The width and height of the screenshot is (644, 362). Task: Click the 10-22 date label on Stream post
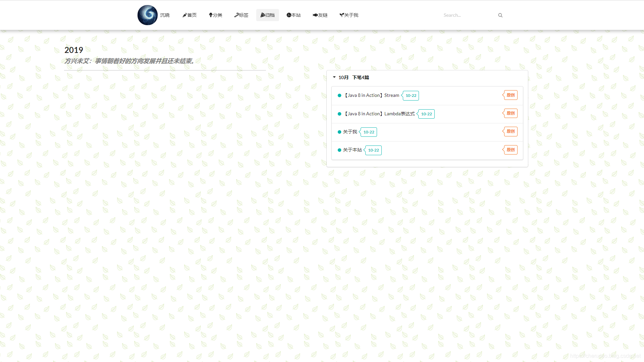click(411, 96)
